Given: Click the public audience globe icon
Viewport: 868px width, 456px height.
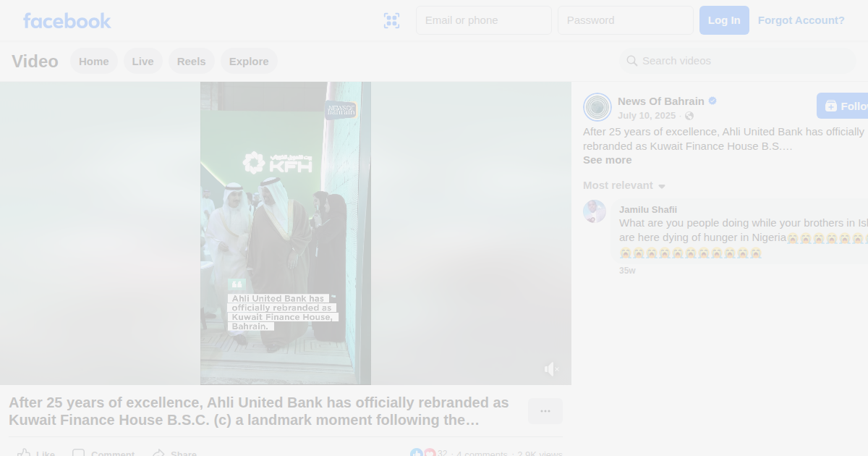Looking at the screenshot, I should click(x=689, y=116).
